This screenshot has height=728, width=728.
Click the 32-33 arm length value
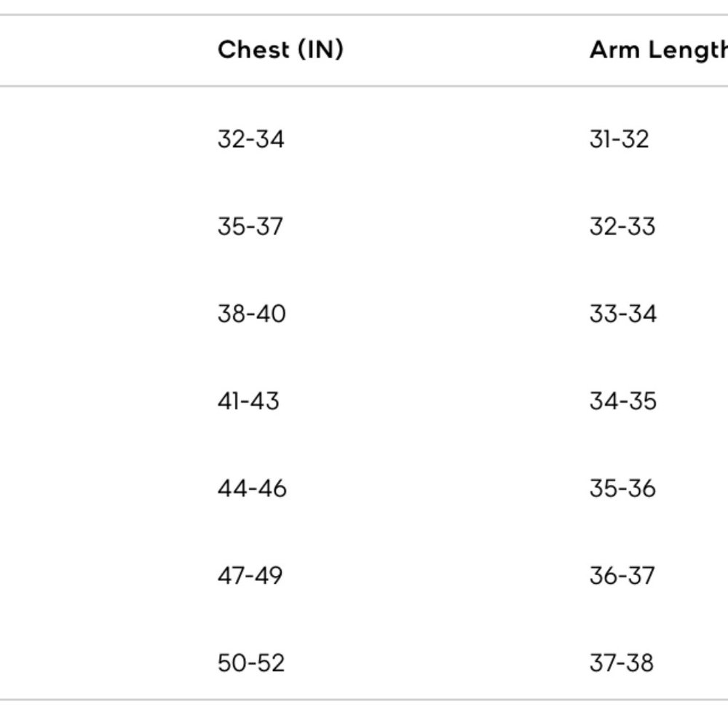(622, 226)
